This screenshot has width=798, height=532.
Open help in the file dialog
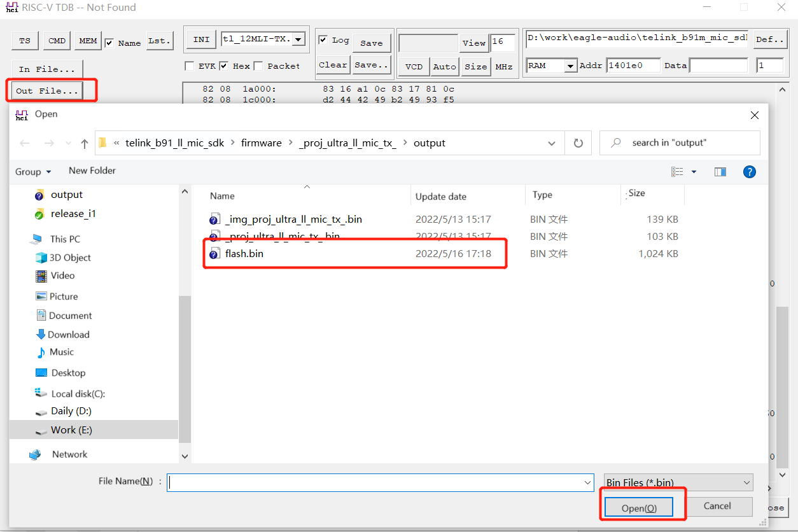750,171
